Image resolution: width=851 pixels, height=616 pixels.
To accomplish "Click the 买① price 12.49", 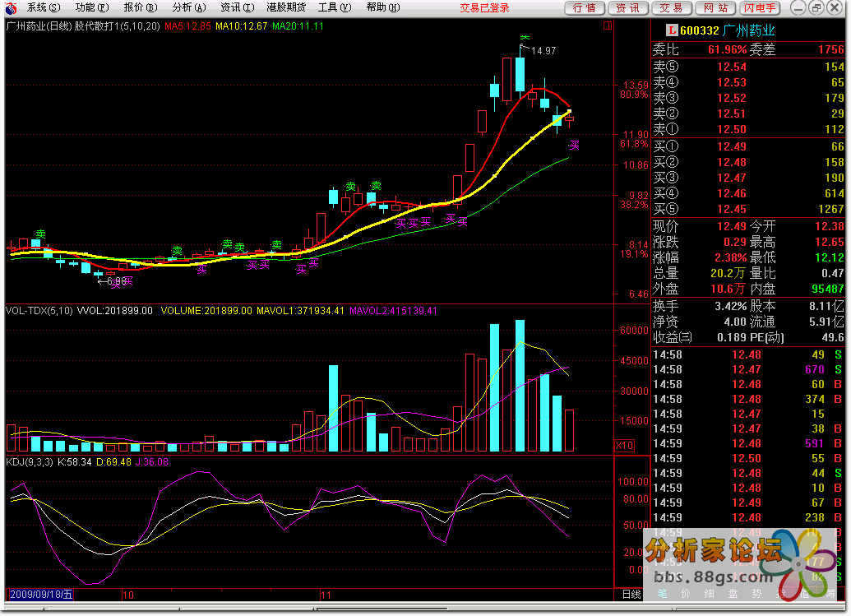I will tap(732, 146).
